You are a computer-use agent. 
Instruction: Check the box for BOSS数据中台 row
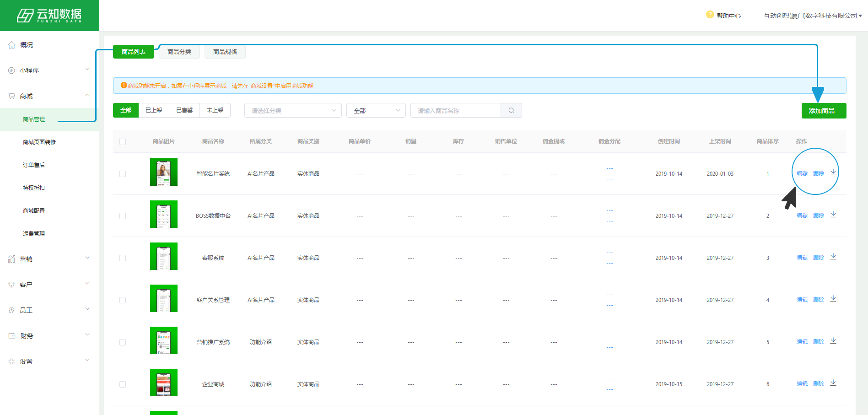coord(123,216)
